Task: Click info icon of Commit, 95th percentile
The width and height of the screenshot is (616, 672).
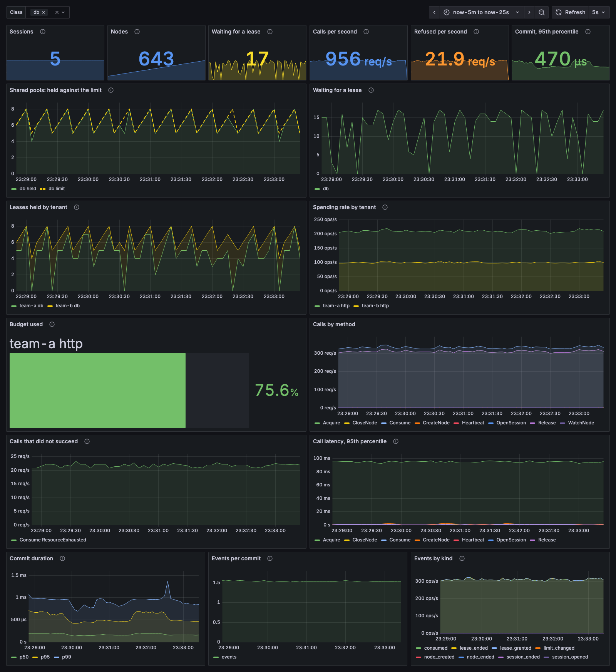Action: coord(588,32)
